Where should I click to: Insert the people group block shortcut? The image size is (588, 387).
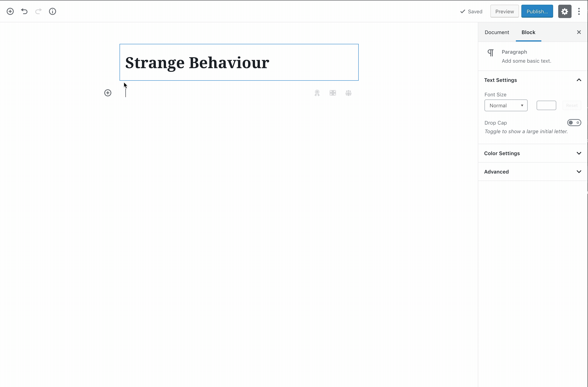348,93
